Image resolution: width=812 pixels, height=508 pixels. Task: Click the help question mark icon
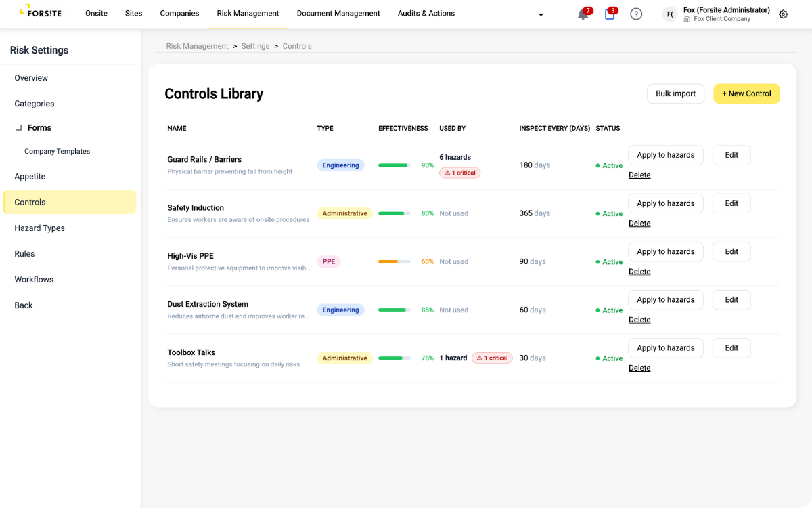point(636,14)
